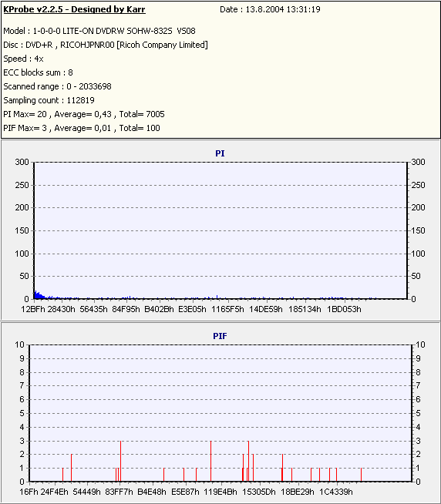Viewport: 441px width, 504px height.
Task: Click the blue PI error cluster at chart start
Action: 39,295
